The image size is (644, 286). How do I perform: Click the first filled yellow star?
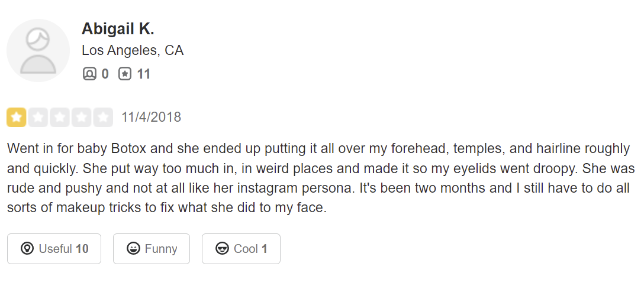(x=17, y=118)
